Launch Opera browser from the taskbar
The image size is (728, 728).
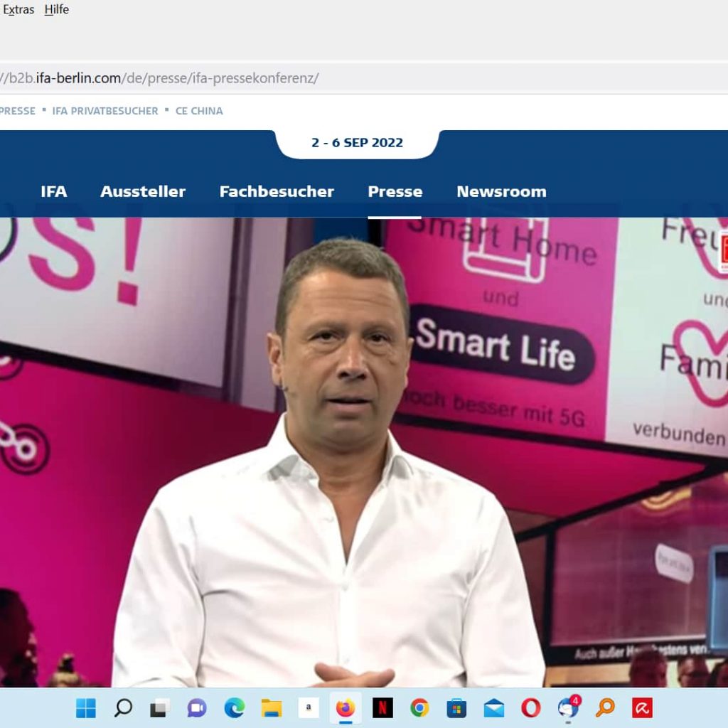pos(530,708)
